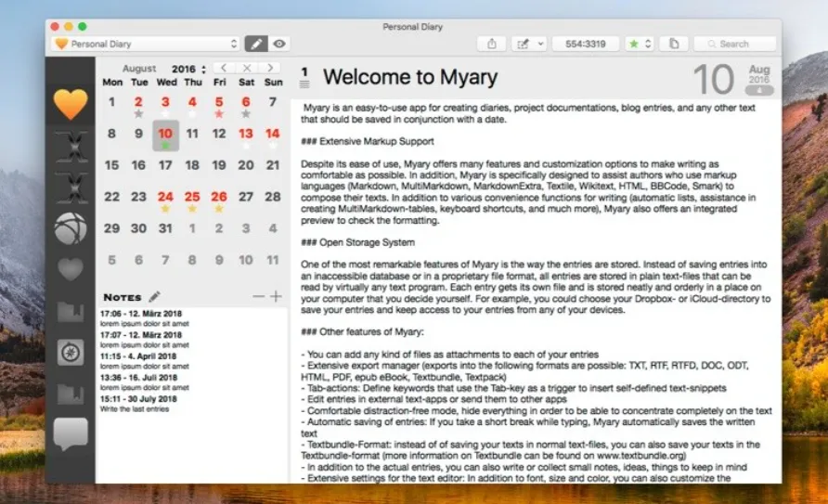The height and width of the screenshot is (504, 828).
Task: Select date 26 in the calendar
Action: coord(219,197)
